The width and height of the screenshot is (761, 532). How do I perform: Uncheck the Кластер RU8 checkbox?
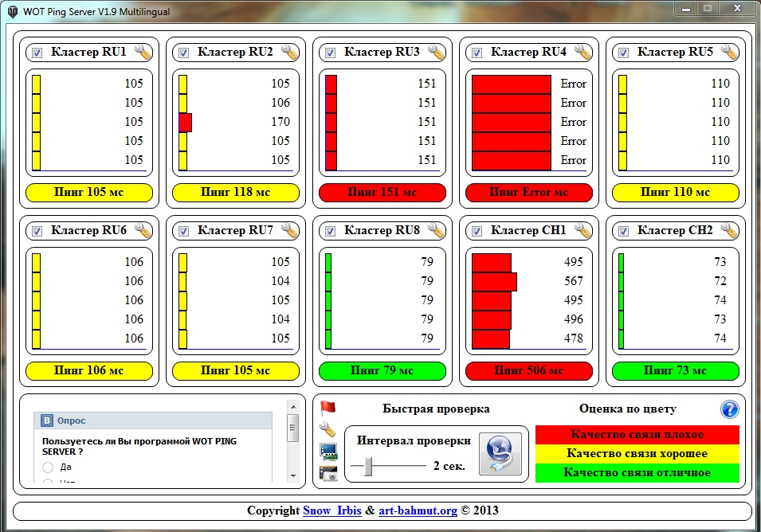point(330,231)
